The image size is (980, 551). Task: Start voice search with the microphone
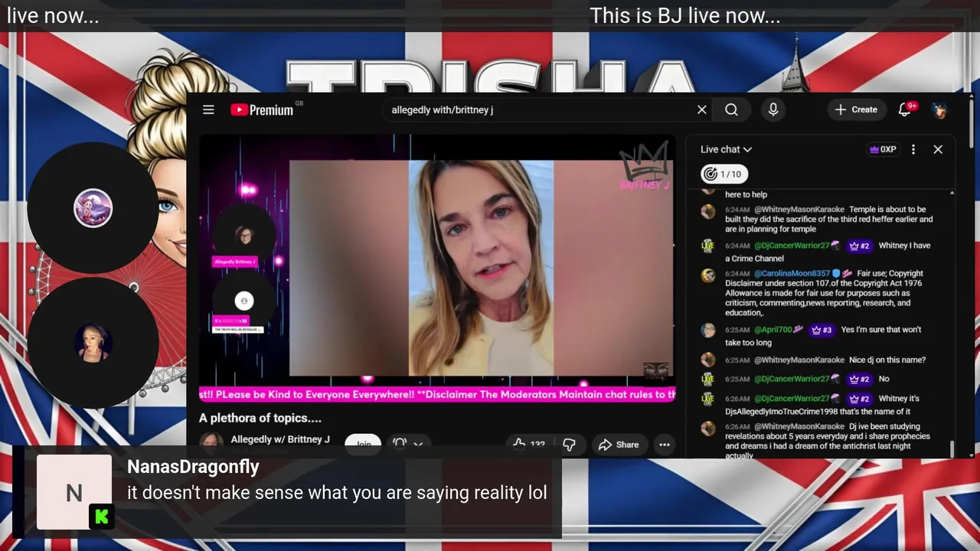773,109
